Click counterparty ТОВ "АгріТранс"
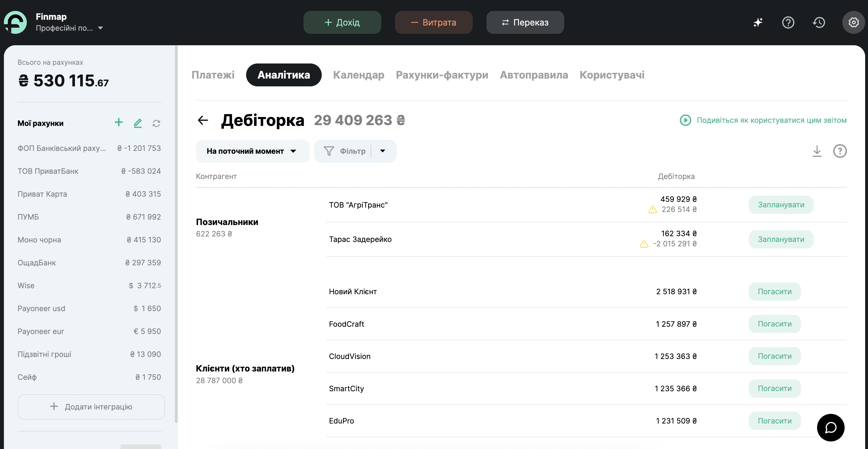 [x=358, y=205]
